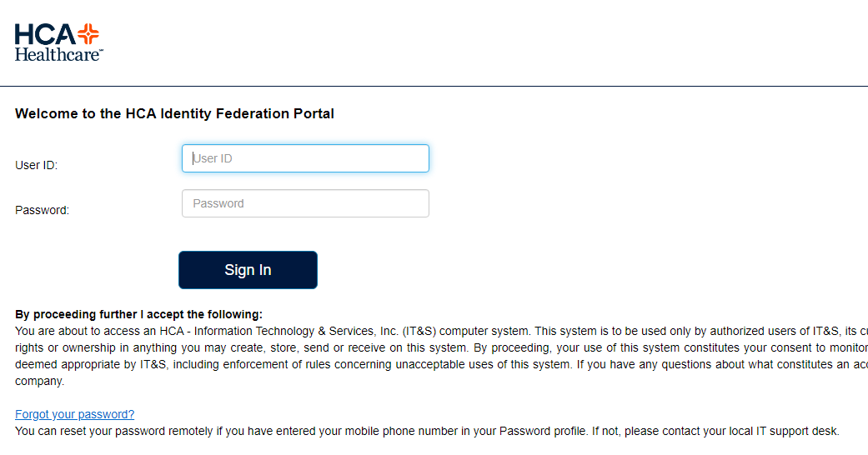Click the Sign In button
Screen dimensions: 868x455
pos(248,270)
